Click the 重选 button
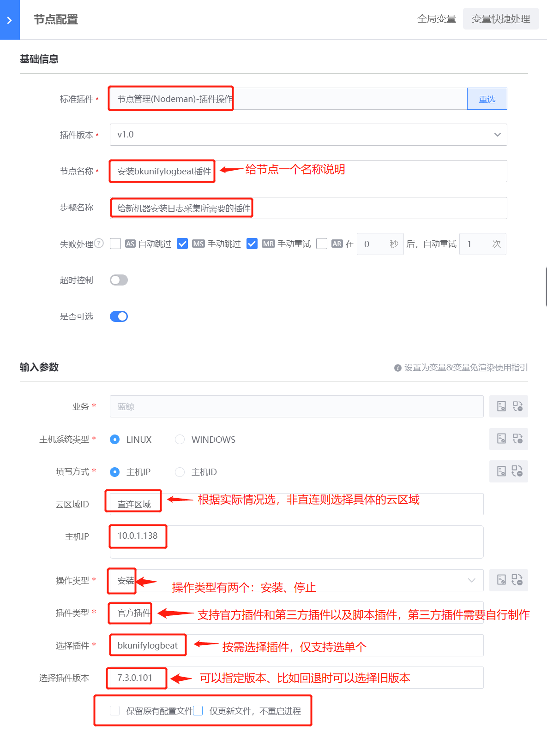 487,99
